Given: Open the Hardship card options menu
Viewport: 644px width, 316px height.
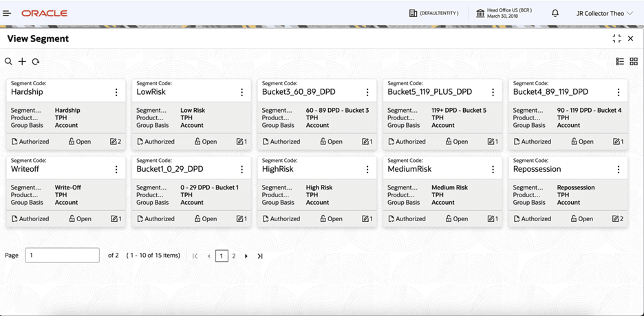Looking at the screenshot, I should [x=116, y=92].
